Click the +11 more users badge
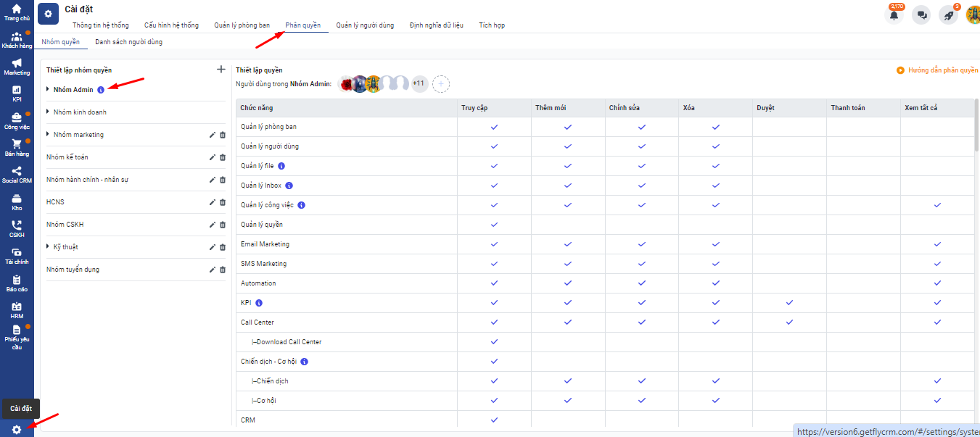Image resolution: width=980 pixels, height=437 pixels. [419, 84]
